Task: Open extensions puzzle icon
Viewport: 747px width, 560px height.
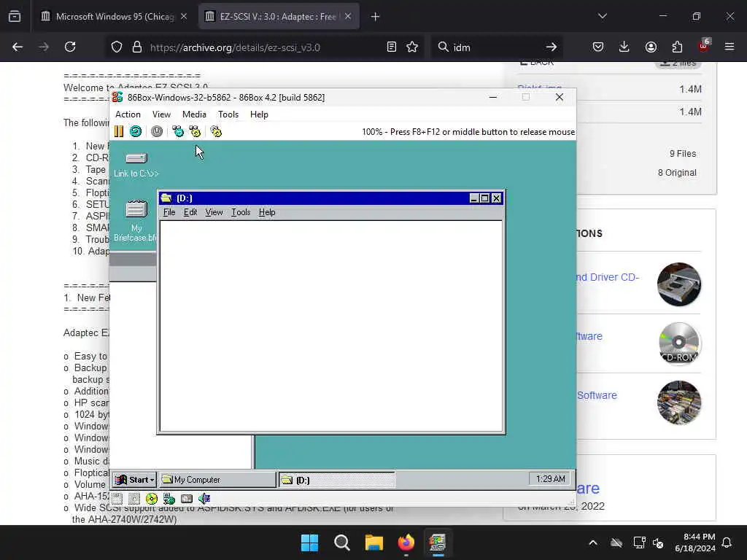Action: [677, 47]
